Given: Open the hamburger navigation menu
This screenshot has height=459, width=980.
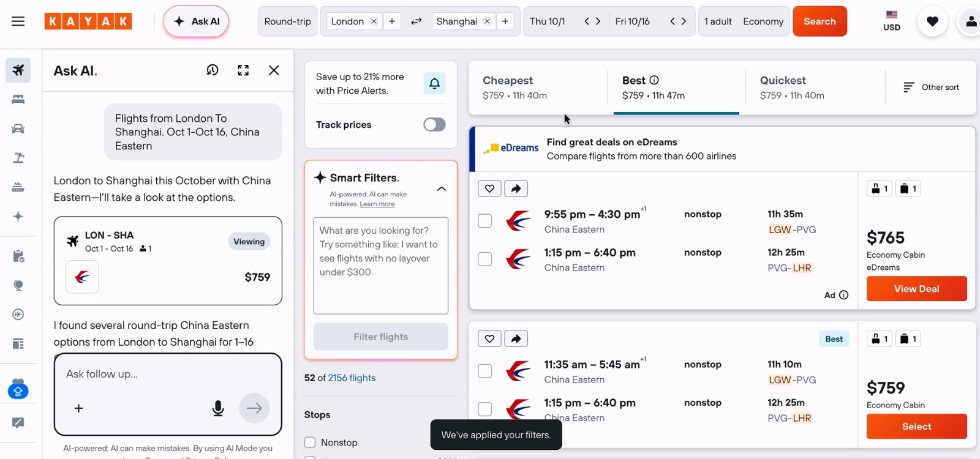Looking at the screenshot, I should tap(18, 21).
